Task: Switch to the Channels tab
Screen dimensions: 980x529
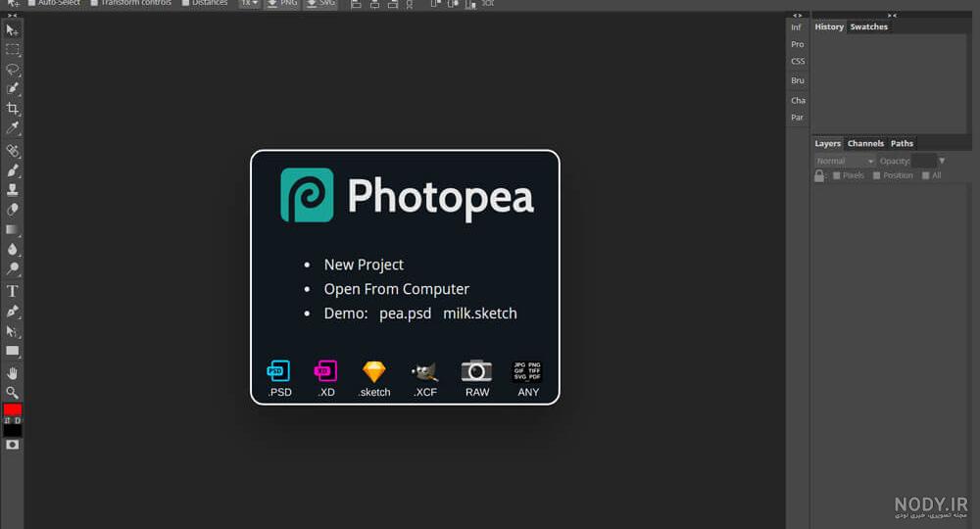Action: tap(865, 144)
